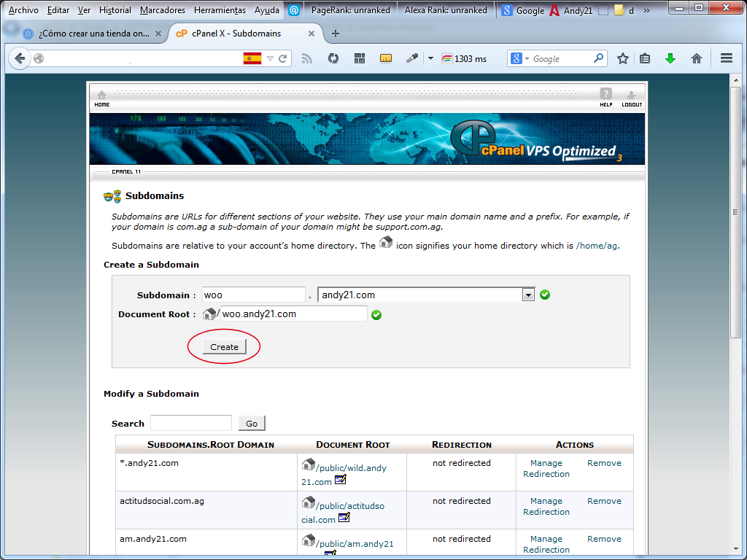Screen dimensions: 747x560
Task: Click the rainbow load-time icon showing 1303 ms
Action: [447, 59]
